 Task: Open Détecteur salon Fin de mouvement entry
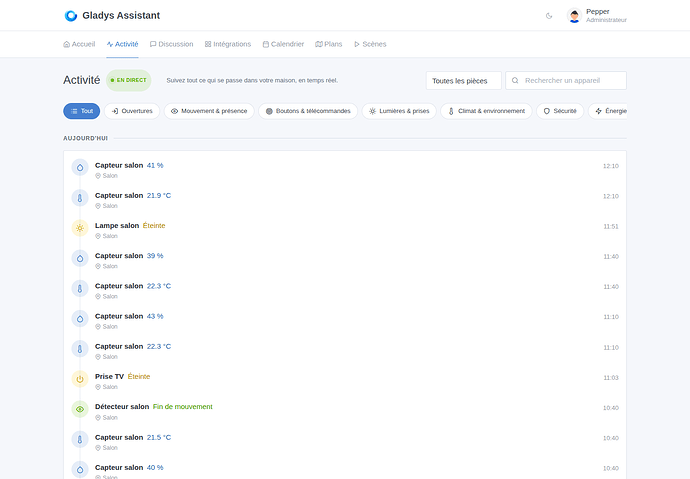pyautogui.click(x=345, y=411)
